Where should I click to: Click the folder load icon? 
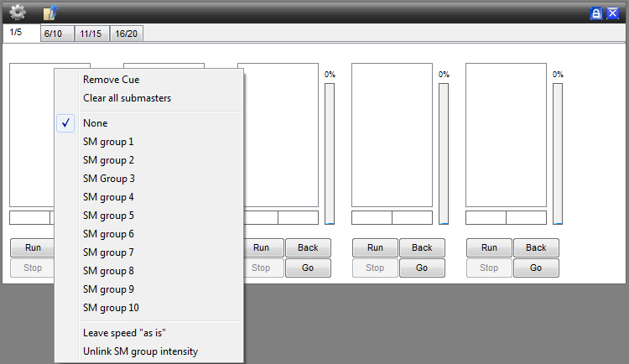[50, 13]
